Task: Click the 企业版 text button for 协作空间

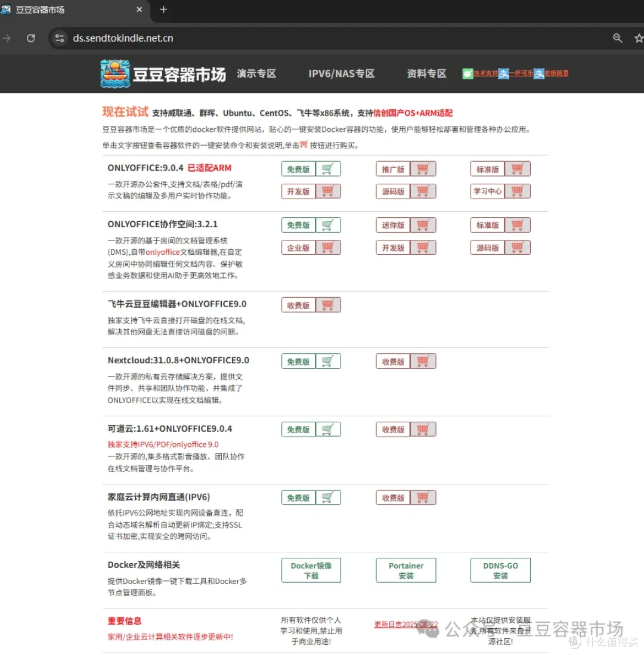Action: point(298,248)
